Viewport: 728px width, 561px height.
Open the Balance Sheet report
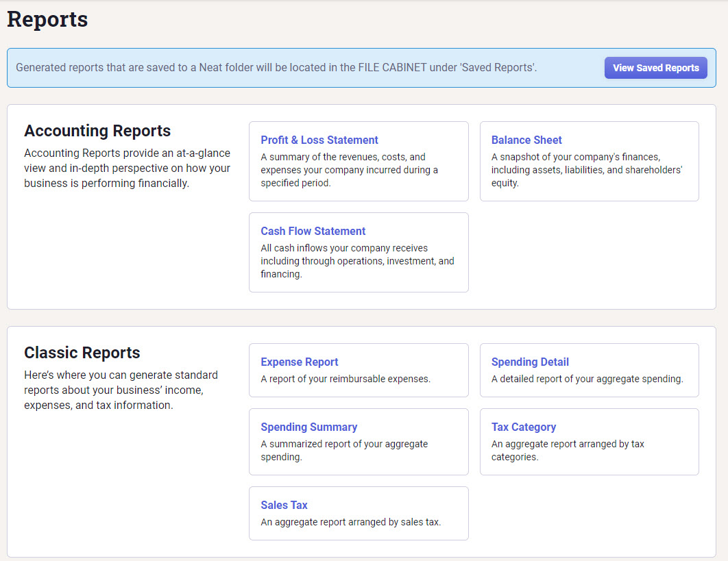pyautogui.click(x=526, y=140)
